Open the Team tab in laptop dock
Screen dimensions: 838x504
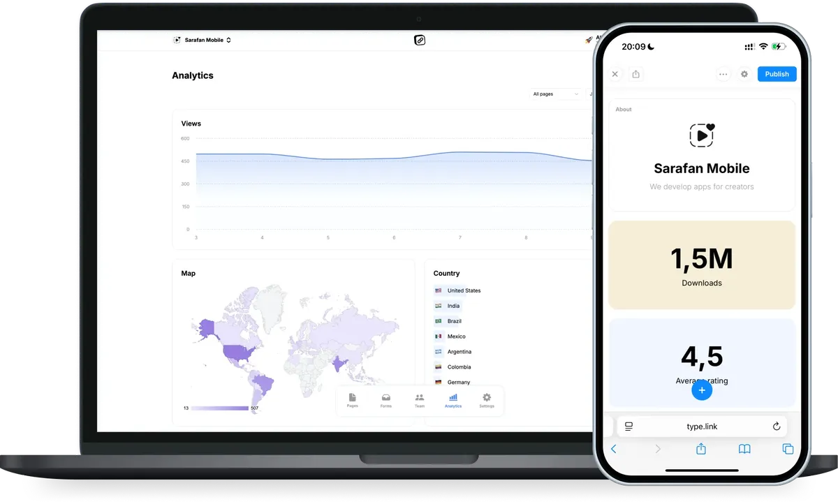coord(420,400)
